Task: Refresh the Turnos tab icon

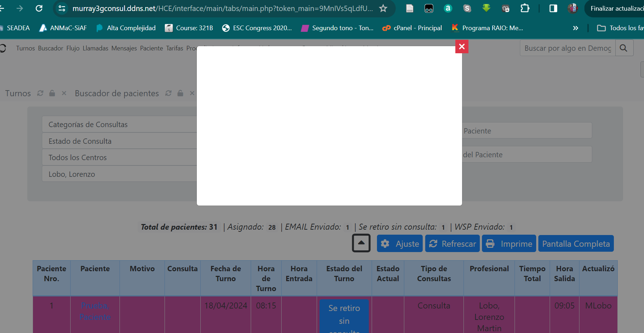Action: (x=40, y=93)
